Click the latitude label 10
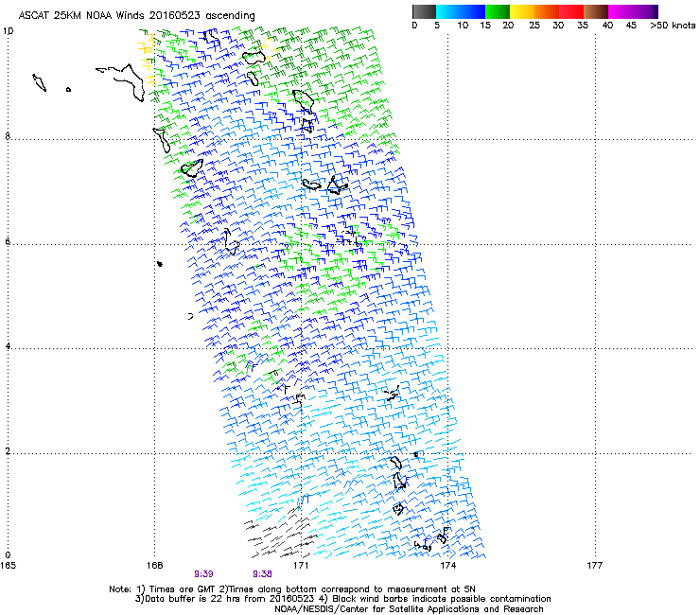The height and width of the screenshot is (615, 700). (8, 31)
